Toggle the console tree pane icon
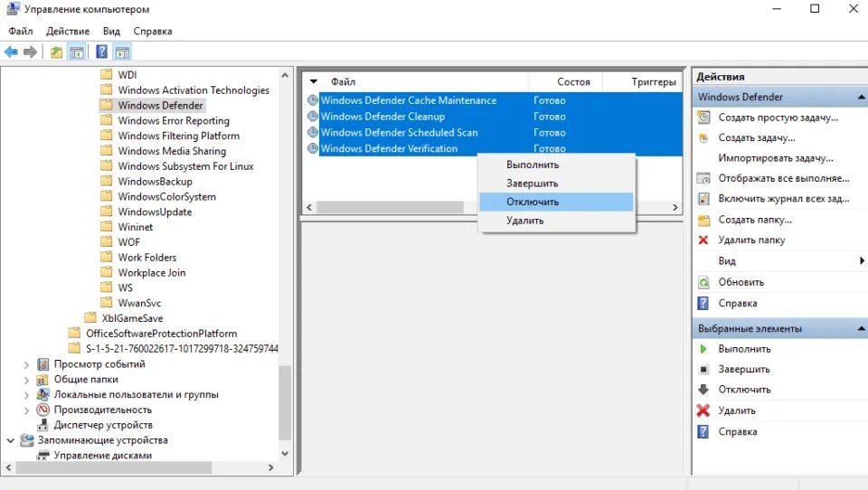Screen dimensions: 868x490 tap(76, 52)
